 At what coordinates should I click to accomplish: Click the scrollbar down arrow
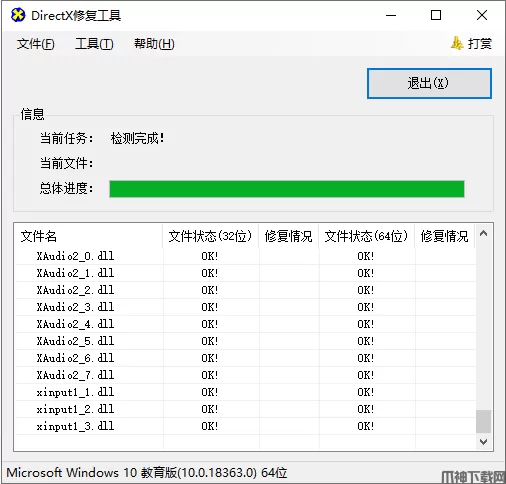pos(483,442)
